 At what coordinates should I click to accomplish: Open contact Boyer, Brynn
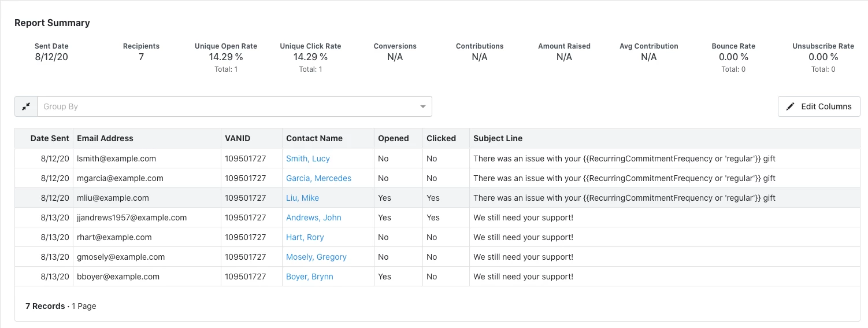[310, 277]
